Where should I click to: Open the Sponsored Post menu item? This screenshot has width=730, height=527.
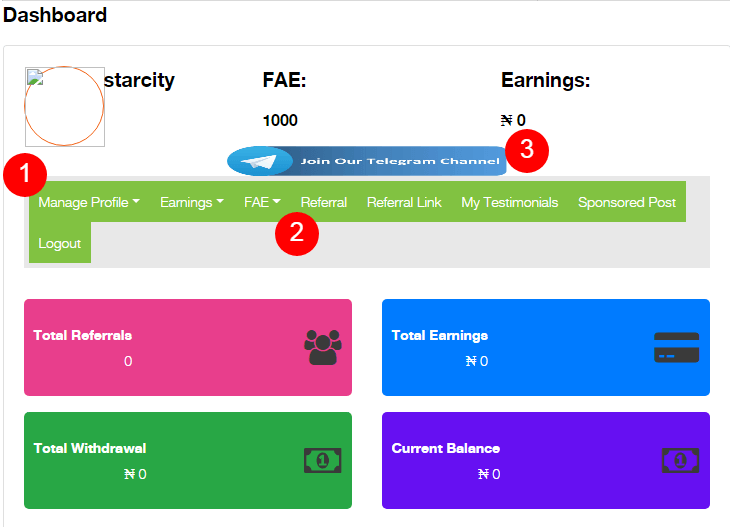627,202
